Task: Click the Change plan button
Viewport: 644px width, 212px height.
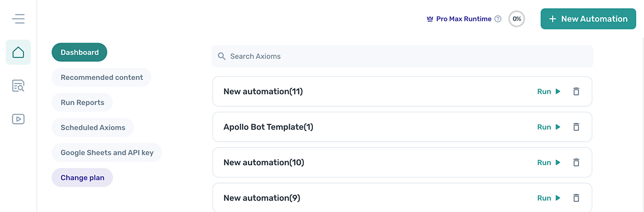Action: pyautogui.click(x=83, y=178)
